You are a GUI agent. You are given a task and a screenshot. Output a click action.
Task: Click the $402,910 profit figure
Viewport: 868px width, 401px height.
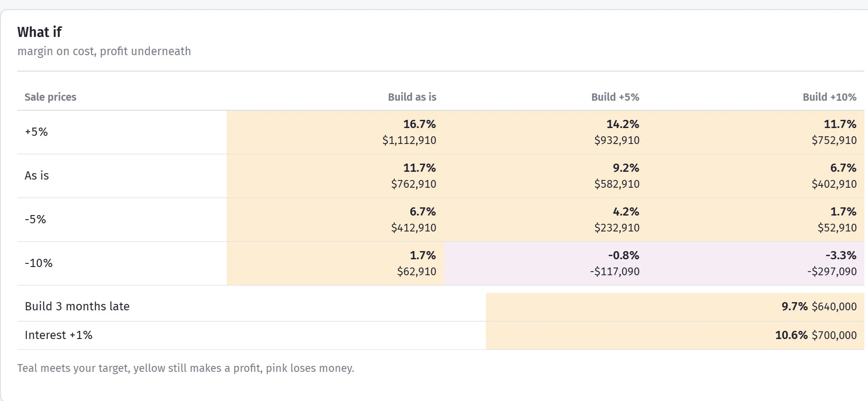[x=834, y=184]
